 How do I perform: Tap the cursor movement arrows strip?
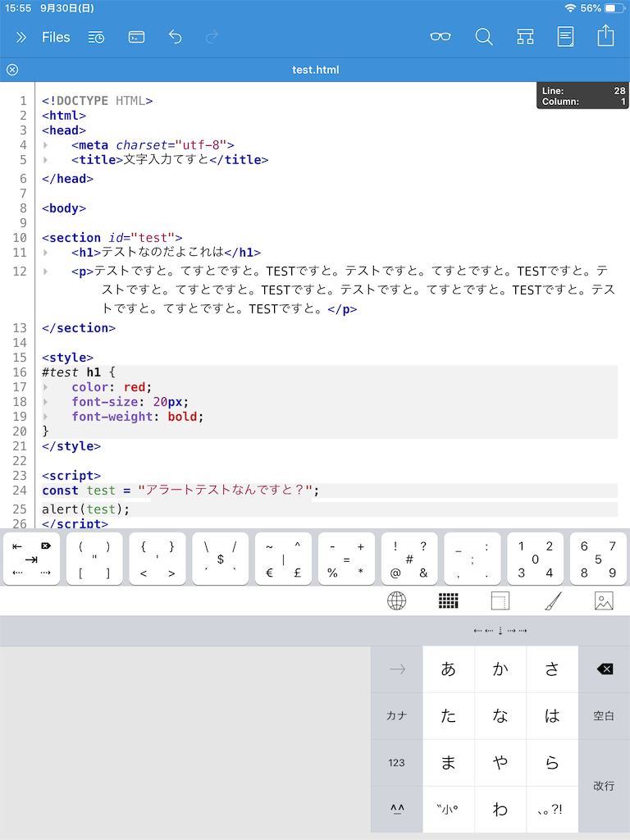pyautogui.click(x=500, y=631)
